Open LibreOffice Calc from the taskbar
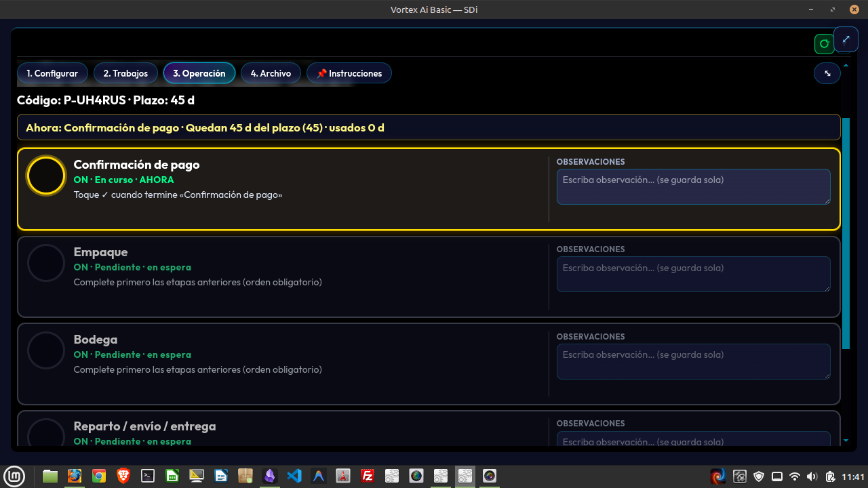The image size is (868, 488). pos(172,476)
